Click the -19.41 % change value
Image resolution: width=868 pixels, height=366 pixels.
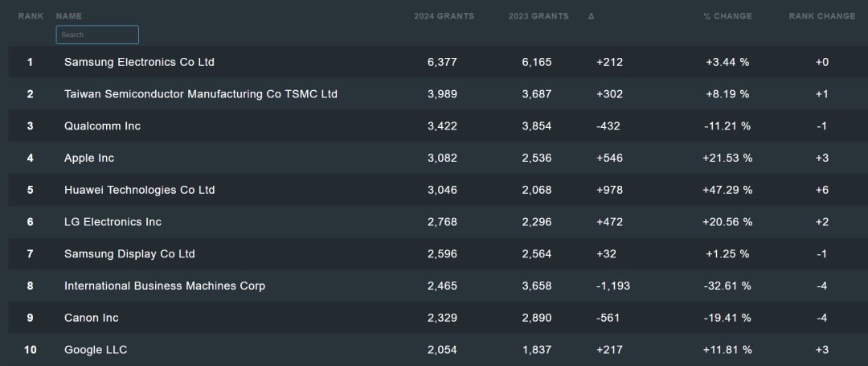(x=727, y=319)
